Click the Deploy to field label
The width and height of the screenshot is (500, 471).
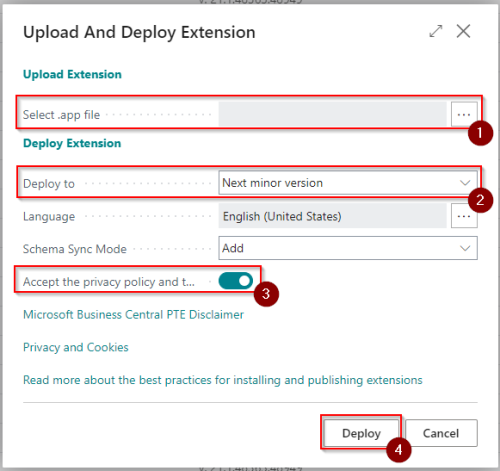(49, 184)
